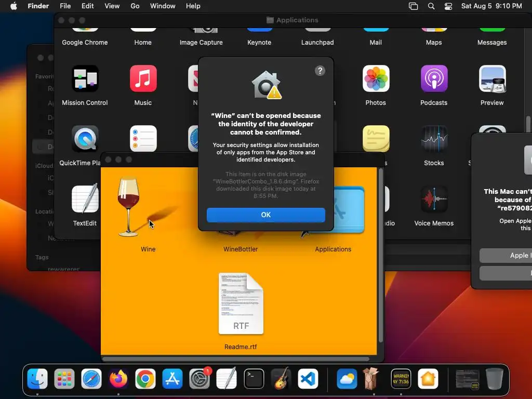This screenshot has width=532, height=399.
Task: Open Spotlight search in menu bar
Action: [x=431, y=6]
